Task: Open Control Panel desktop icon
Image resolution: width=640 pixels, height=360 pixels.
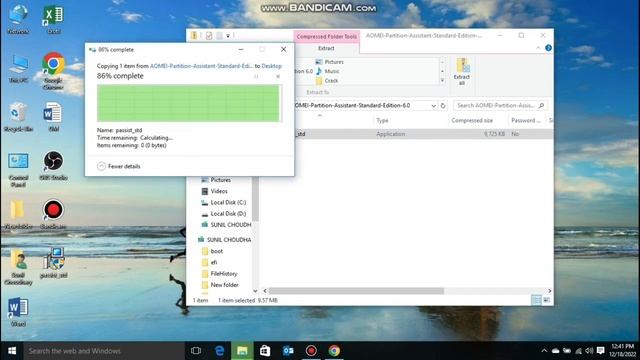Action: tap(18, 170)
